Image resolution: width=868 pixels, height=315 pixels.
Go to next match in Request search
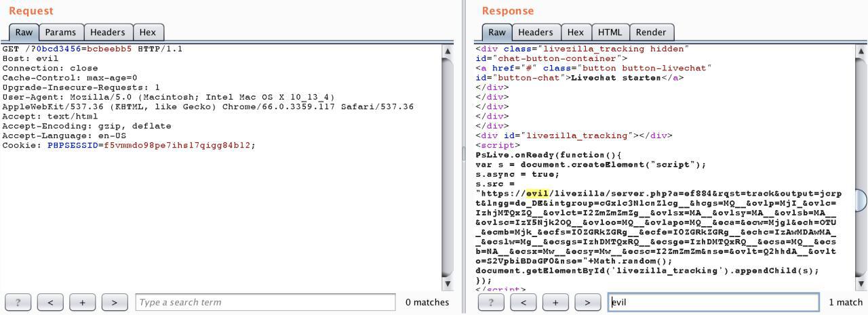[x=115, y=302]
